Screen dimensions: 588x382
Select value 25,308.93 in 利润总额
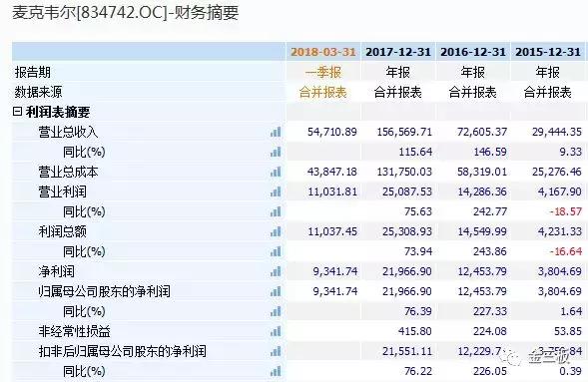coord(407,231)
